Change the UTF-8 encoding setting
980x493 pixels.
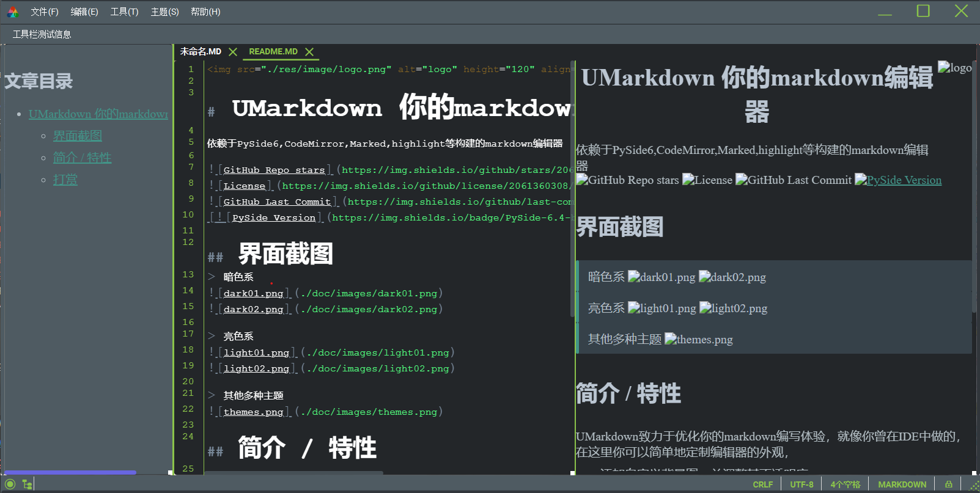(x=801, y=484)
